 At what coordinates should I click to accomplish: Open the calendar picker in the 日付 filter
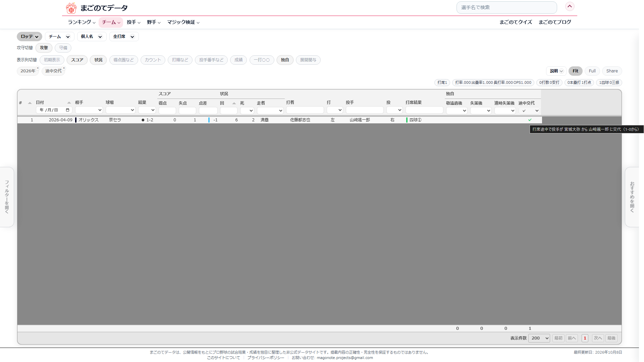(68, 110)
